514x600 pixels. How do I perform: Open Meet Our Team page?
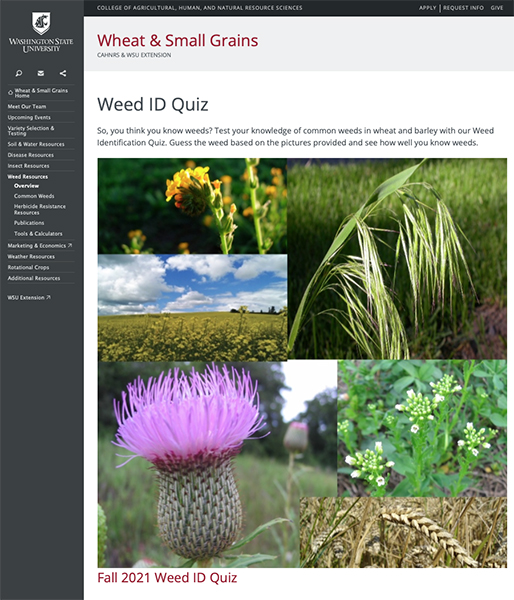coord(27,106)
